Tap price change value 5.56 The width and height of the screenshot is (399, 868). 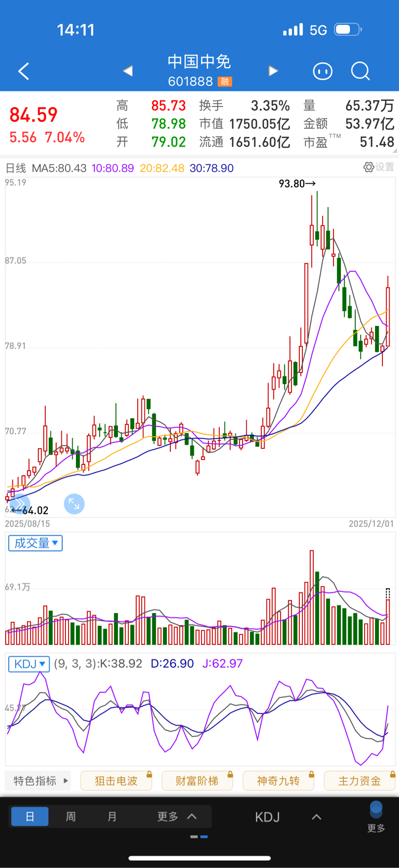pos(23,137)
